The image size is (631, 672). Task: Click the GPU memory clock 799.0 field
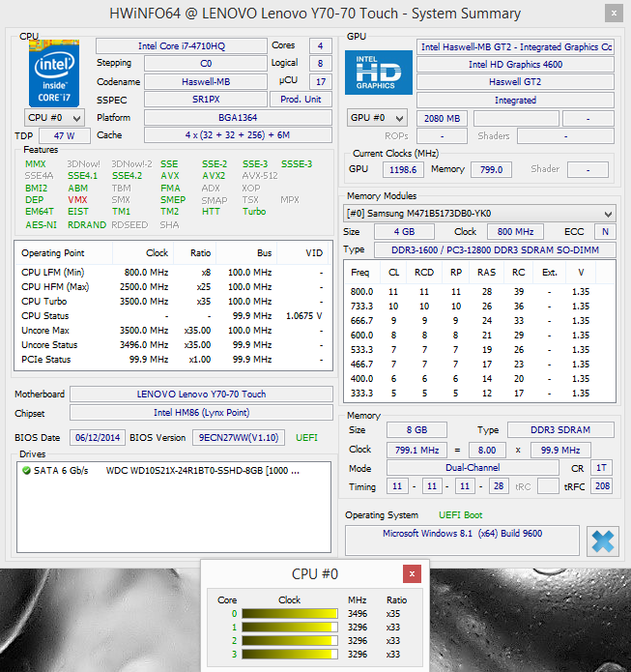pos(491,170)
